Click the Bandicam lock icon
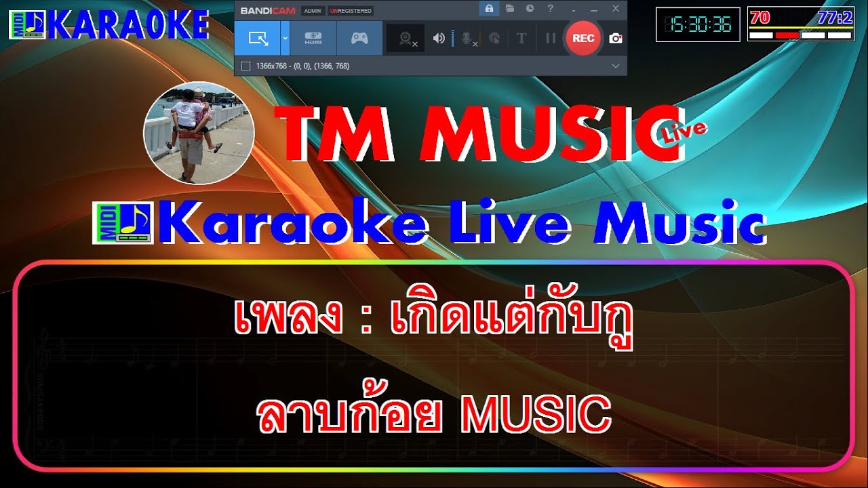The height and width of the screenshot is (488, 868). click(x=488, y=9)
